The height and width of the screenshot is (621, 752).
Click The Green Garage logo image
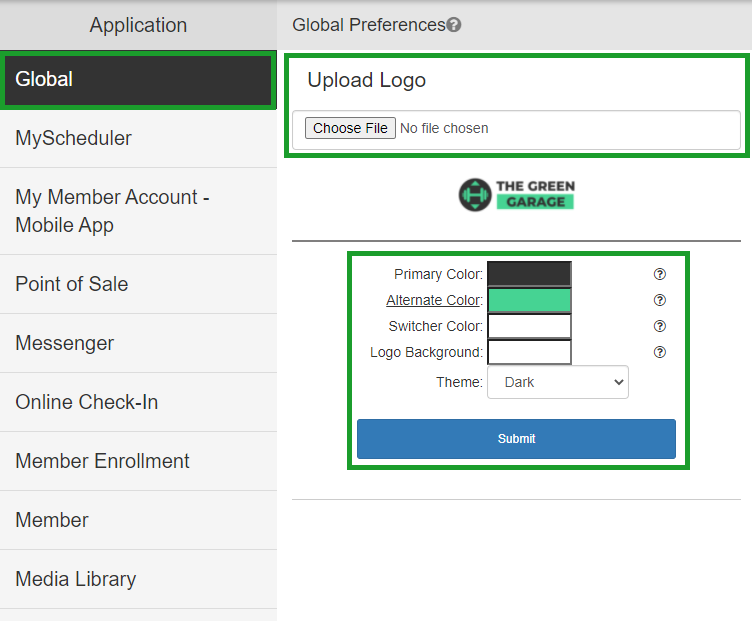coord(517,195)
